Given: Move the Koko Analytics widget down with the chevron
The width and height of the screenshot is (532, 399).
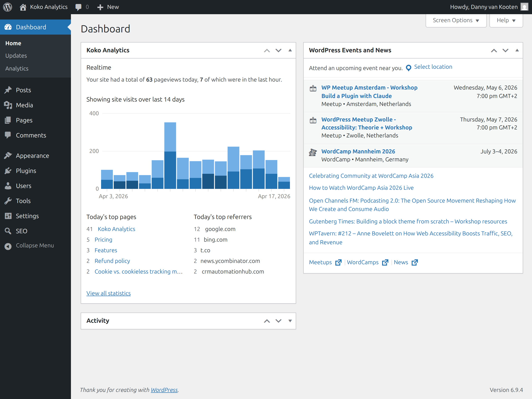Looking at the screenshot, I should (278, 50).
